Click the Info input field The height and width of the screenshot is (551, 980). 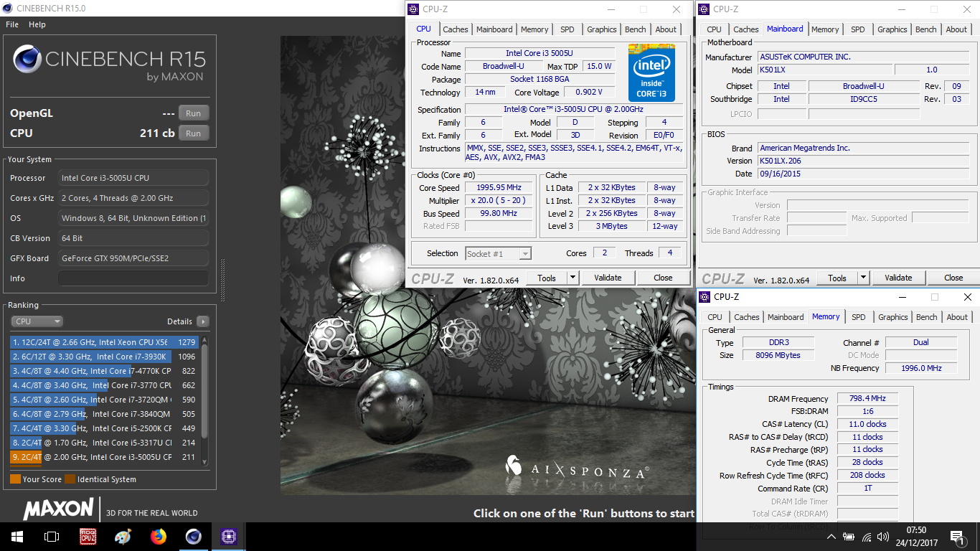click(x=133, y=278)
